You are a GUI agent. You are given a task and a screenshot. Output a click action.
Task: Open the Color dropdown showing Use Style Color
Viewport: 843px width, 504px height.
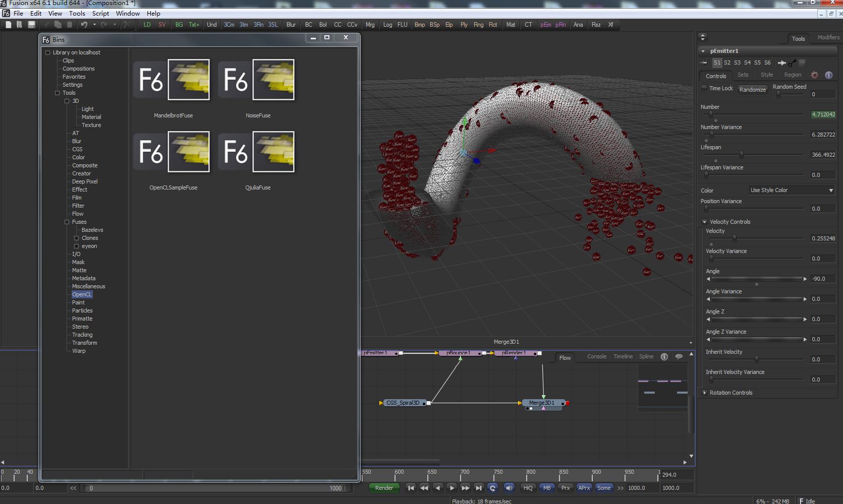[791, 190]
